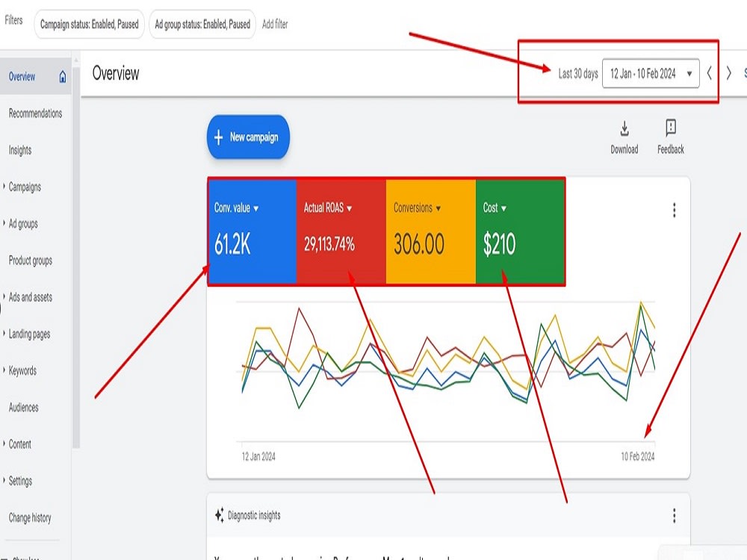This screenshot has width=747, height=560.
Task: Open the Actual ROAS metric dropdown
Action: (349, 208)
